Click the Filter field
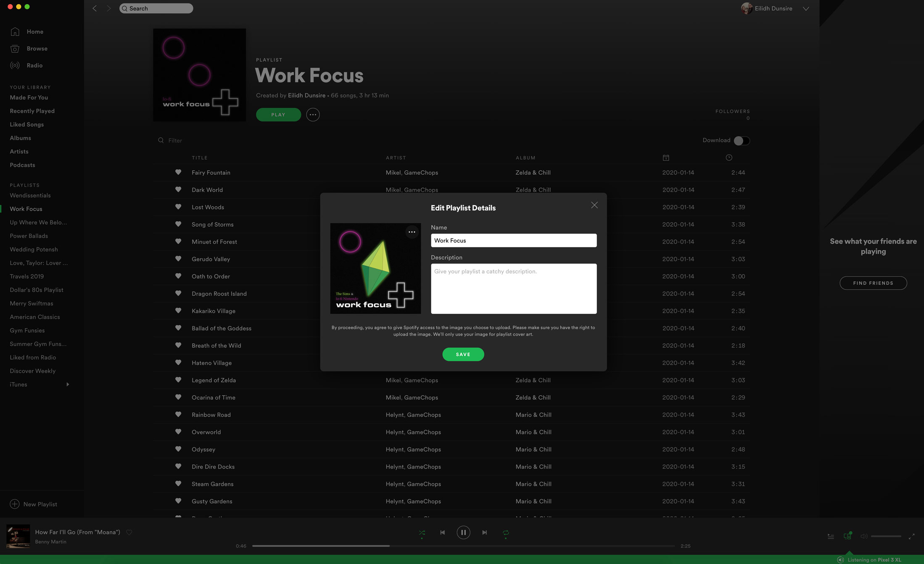The image size is (924, 564). coord(175,140)
